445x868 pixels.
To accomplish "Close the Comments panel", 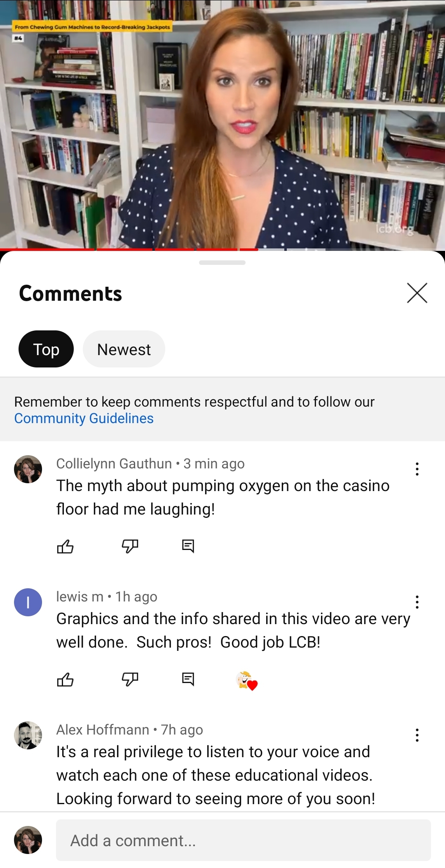I will (417, 293).
